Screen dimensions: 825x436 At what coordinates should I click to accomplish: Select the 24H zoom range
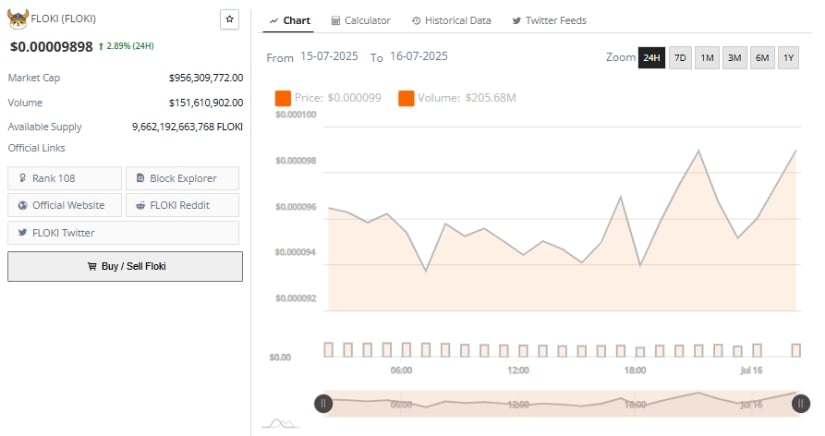pos(651,58)
